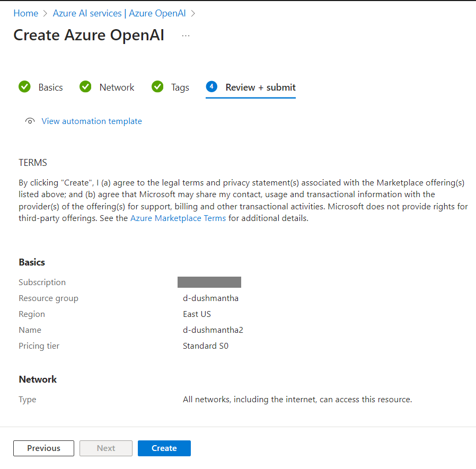
Task: Navigate to Home via breadcrumb
Action: 25,13
